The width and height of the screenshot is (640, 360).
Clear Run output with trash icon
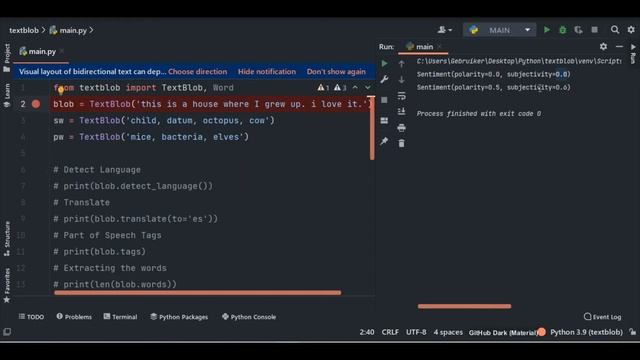coord(402,144)
